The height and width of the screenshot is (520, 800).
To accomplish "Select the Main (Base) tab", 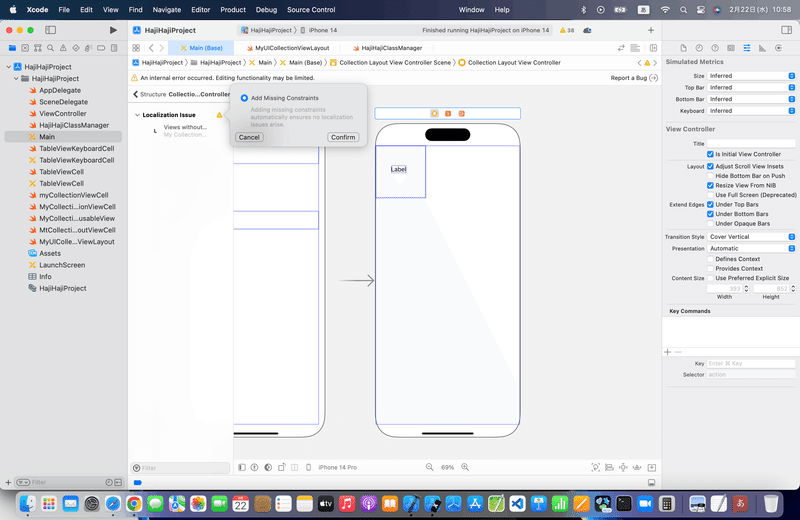I will 202,48.
